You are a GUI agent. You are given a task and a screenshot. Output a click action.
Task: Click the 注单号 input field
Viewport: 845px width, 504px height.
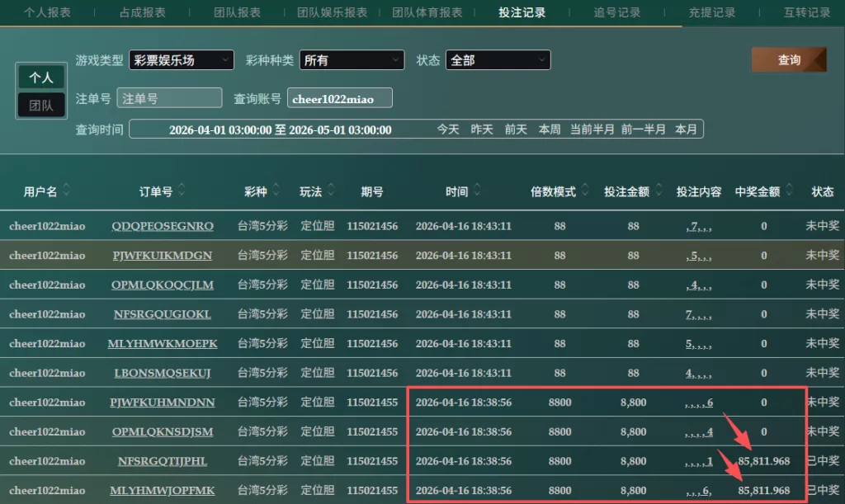pos(170,98)
